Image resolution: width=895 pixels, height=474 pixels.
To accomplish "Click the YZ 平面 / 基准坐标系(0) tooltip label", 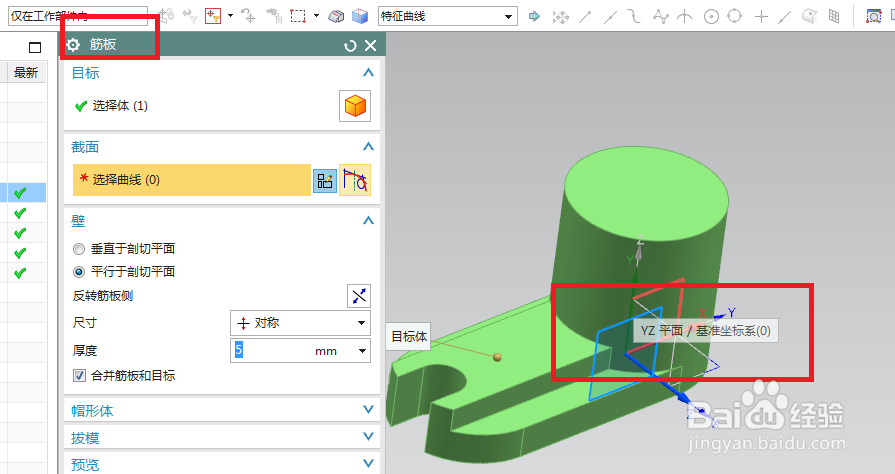I will (705, 331).
